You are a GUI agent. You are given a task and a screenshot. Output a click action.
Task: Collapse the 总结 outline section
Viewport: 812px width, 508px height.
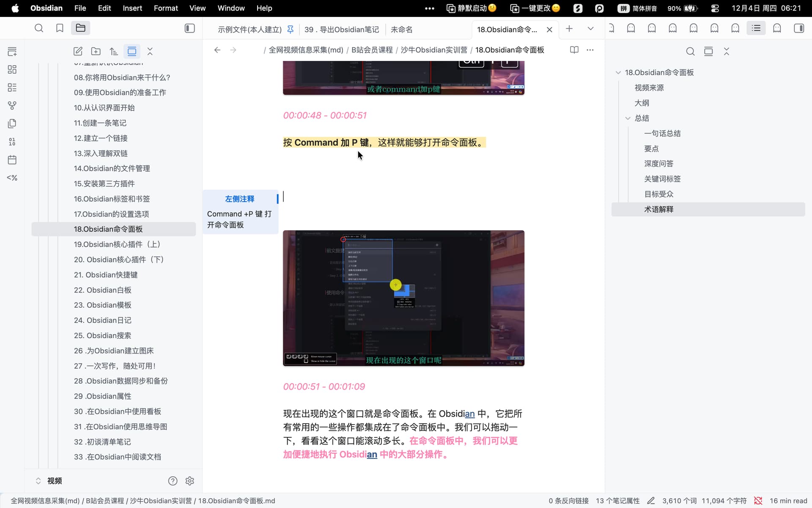click(x=628, y=119)
